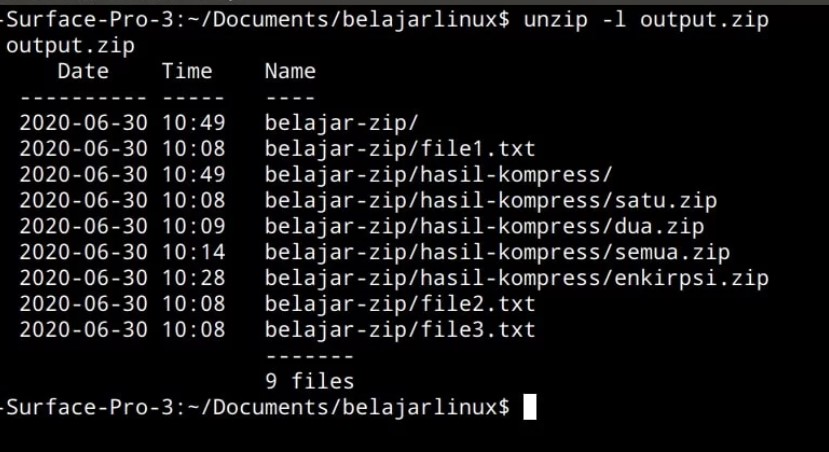Image resolution: width=829 pixels, height=452 pixels.
Task: Click the terminal cursor block at the prompt
Action: pos(530,407)
